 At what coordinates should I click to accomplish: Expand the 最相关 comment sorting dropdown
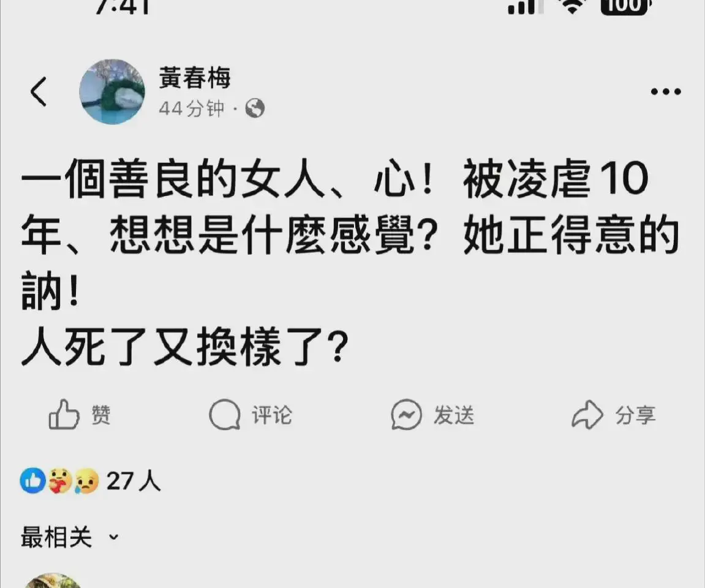pos(70,537)
